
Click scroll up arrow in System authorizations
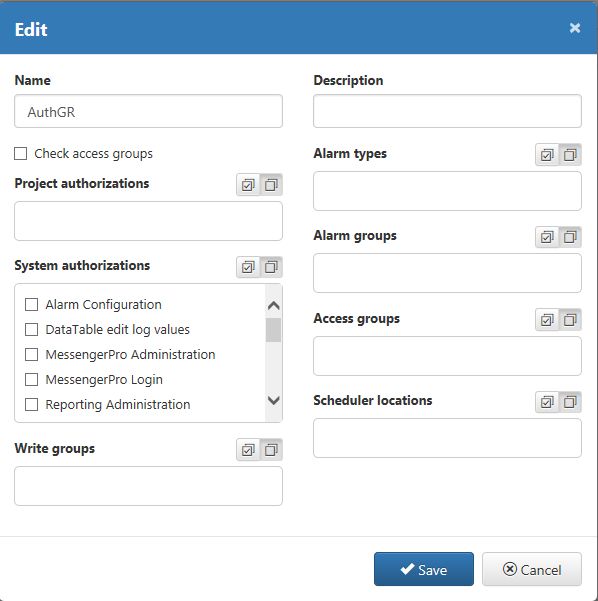point(274,305)
